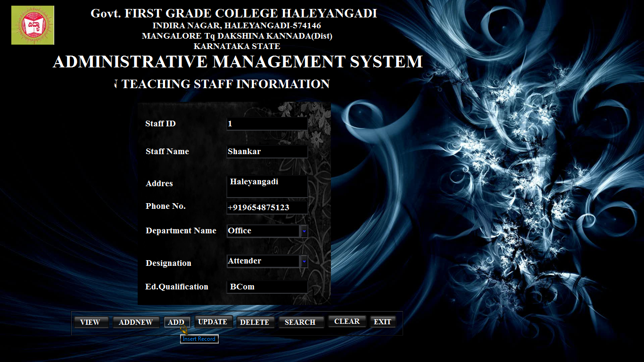Screen dimensions: 644x362
Task: Select the Phone No. input field
Action: tap(267, 208)
